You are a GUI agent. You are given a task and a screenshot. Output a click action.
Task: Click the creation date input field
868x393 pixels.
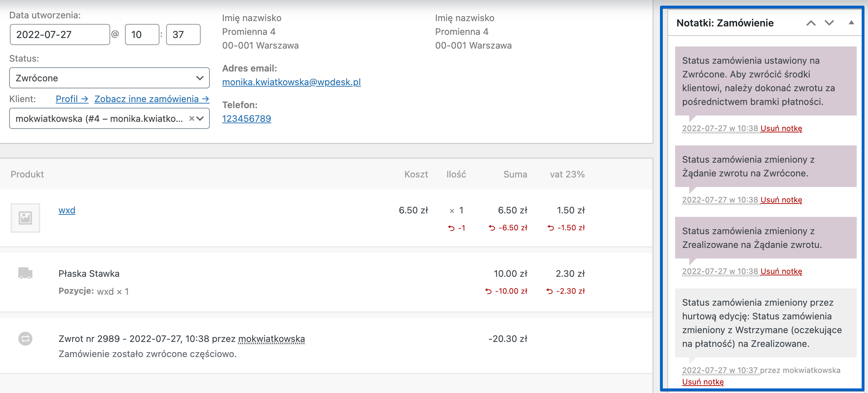coord(60,35)
